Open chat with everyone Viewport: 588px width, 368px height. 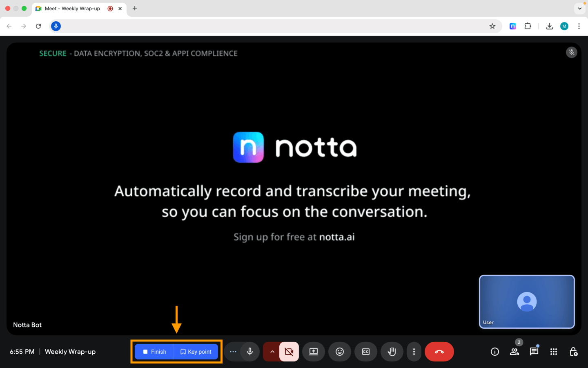534,352
